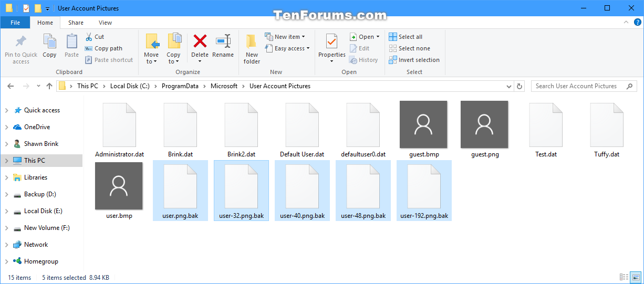
Task: Expand Quick access tree node
Action: pos(6,110)
